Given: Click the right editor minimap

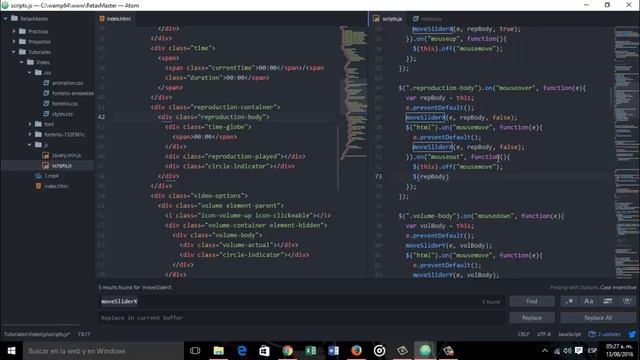Looking at the screenshot, I should pyautogui.click(x=627, y=151).
